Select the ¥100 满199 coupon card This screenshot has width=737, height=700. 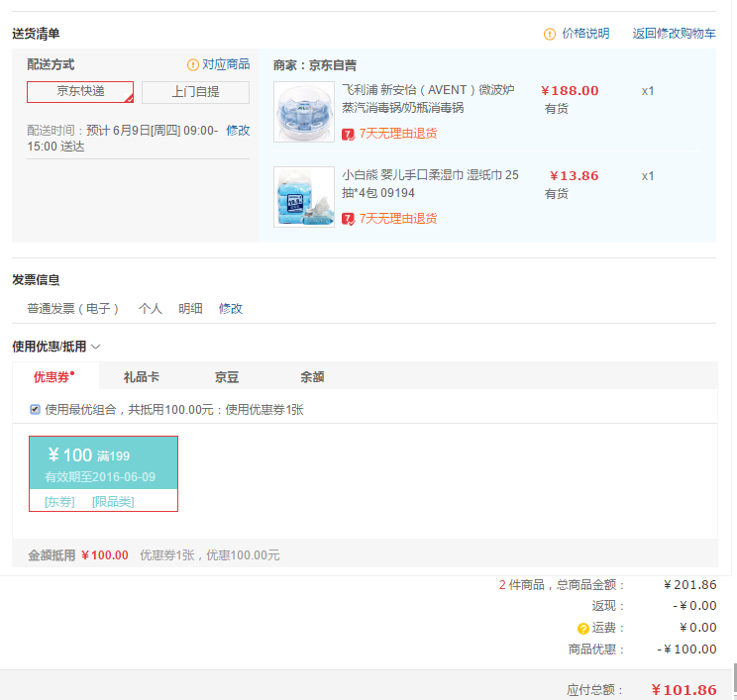[103, 473]
